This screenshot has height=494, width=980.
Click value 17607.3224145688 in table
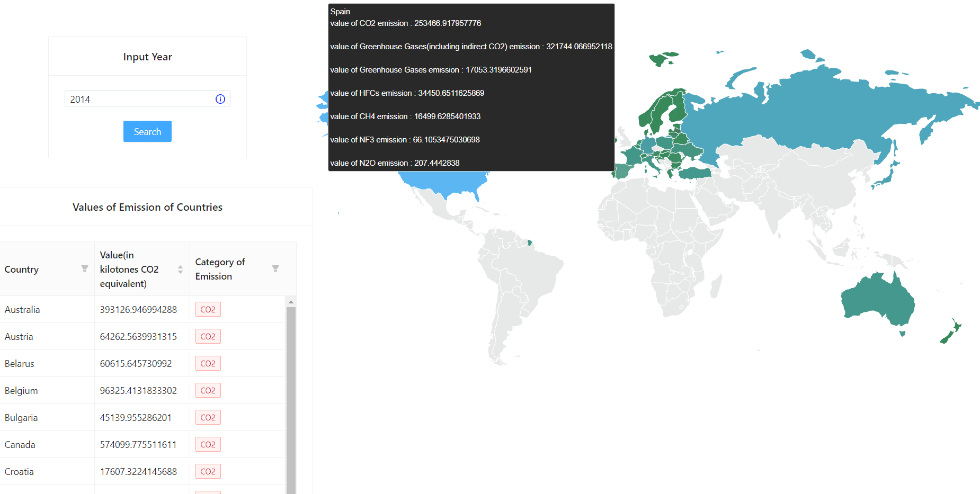coord(138,472)
